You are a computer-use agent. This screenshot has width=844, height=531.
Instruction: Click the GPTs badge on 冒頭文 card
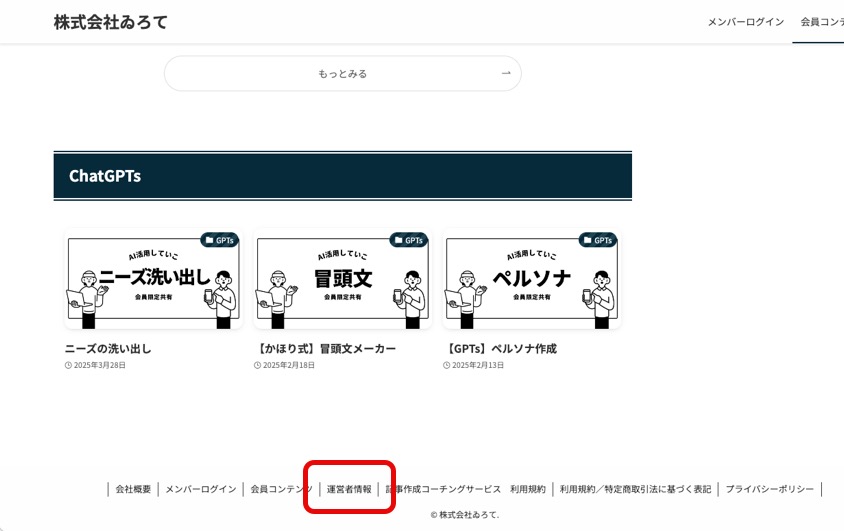coord(408,240)
